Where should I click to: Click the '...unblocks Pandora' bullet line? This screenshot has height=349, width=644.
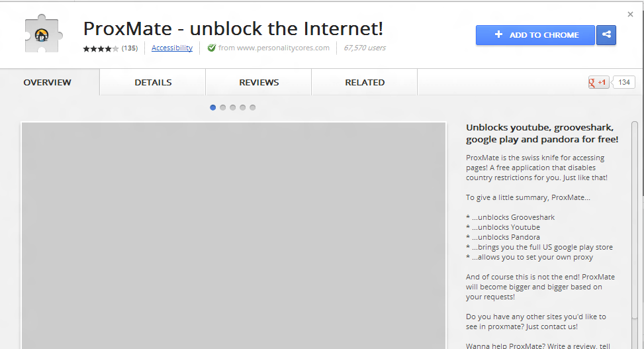pyautogui.click(x=503, y=237)
